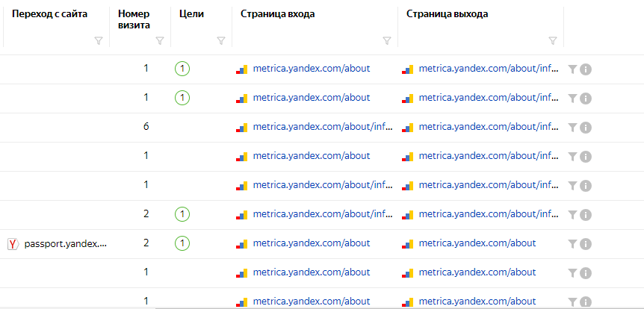Show info icon in row directly below passport.yandex
The width and height of the screenshot is (644, 309).
[x=586, y=273]
